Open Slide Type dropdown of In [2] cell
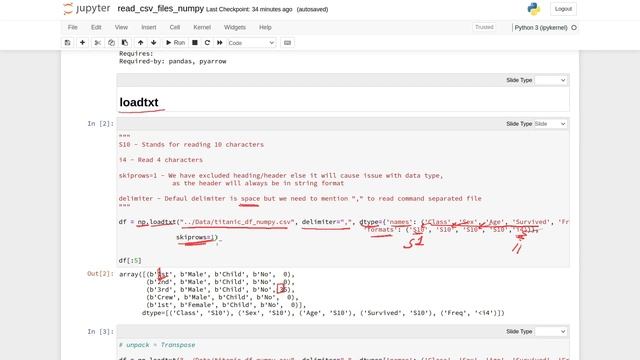The image size is (640, 360). tap(551, 124)
